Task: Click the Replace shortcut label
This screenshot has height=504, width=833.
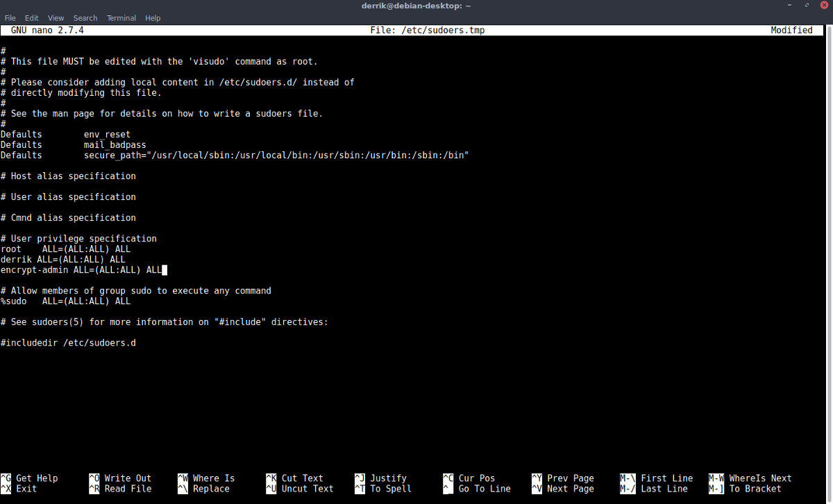Action: pos(211,489)
